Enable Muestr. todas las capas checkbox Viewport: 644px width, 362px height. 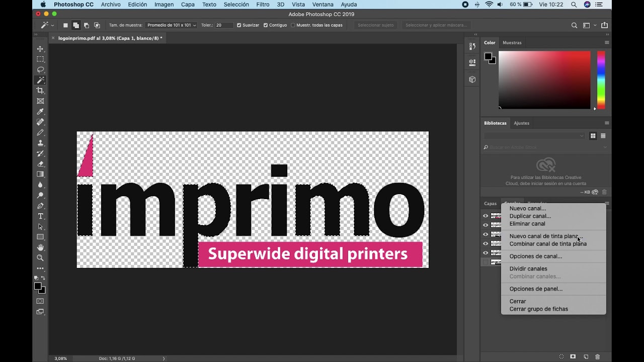pos(293,25)
